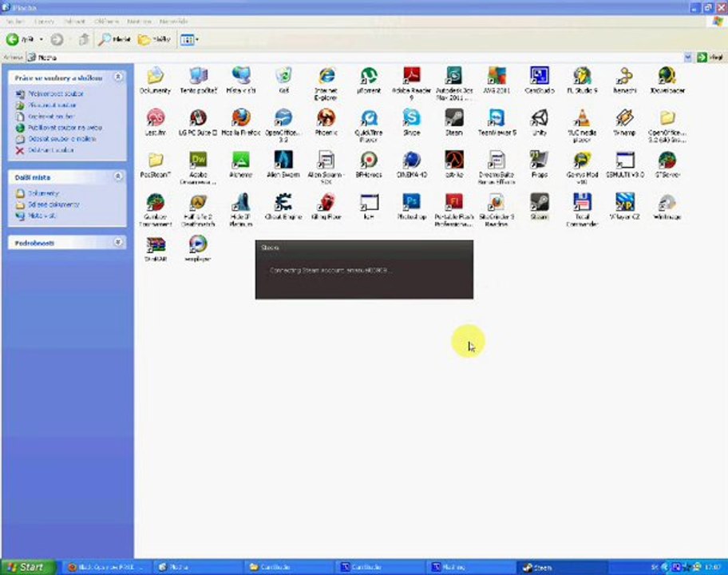
Task: Click the Hledat search toolbar button
Action: pos(114,40)
